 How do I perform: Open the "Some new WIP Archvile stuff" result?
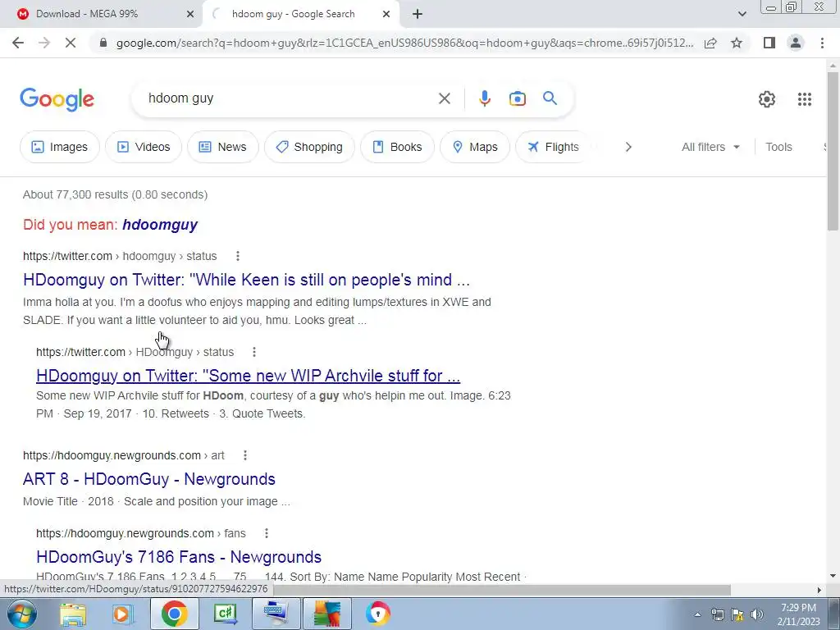[x=248, y=376]
